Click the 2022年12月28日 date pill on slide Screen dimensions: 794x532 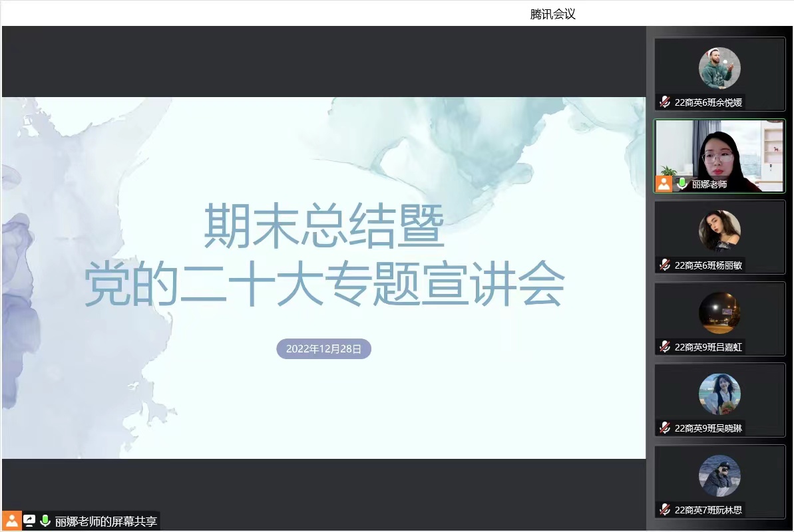323,348
